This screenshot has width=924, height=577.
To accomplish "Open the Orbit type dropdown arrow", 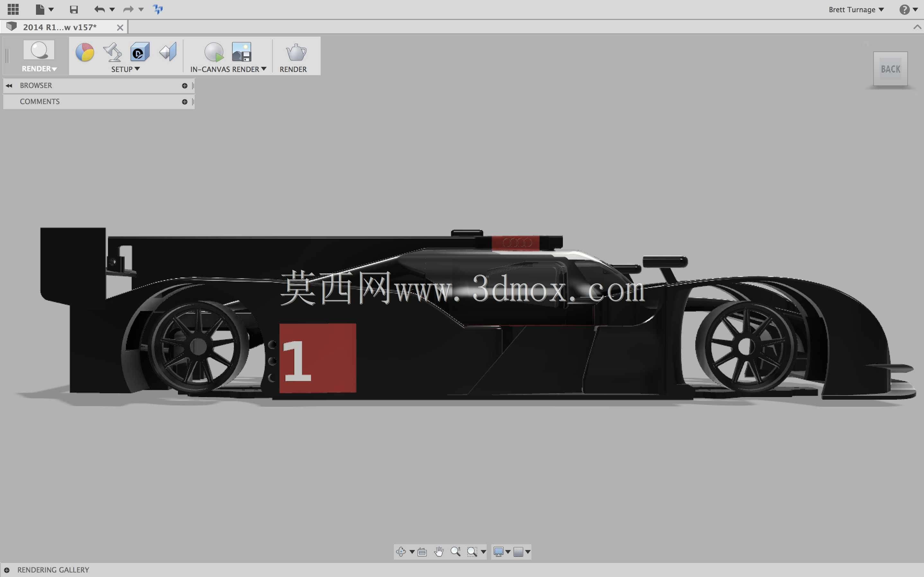I will pos(412,552).
